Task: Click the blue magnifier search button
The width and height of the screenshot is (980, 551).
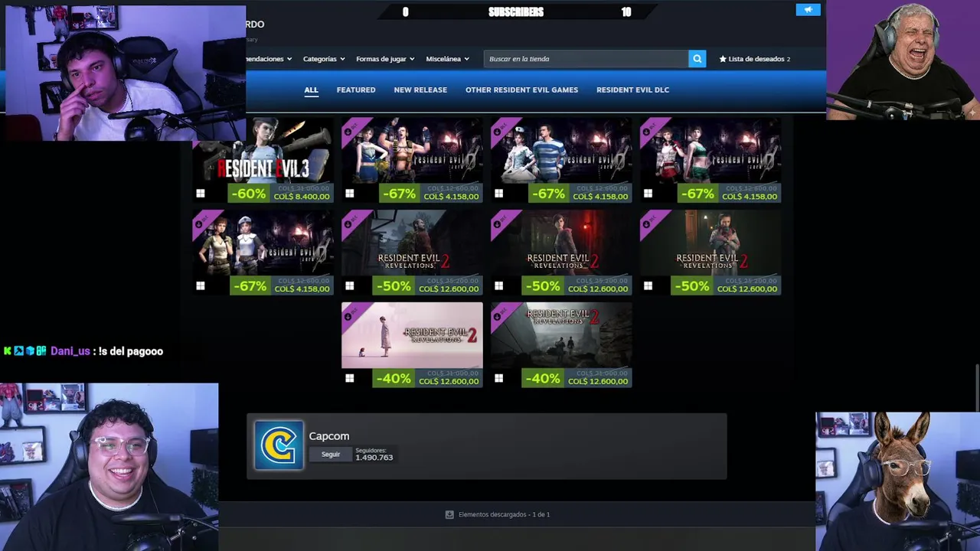Action: pos(697,59)
